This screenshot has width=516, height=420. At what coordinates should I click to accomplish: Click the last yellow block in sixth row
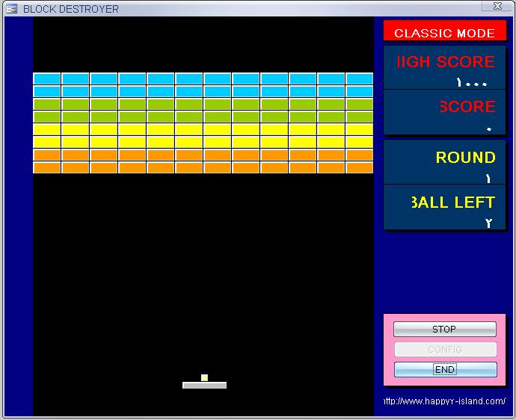pos(360,142)
